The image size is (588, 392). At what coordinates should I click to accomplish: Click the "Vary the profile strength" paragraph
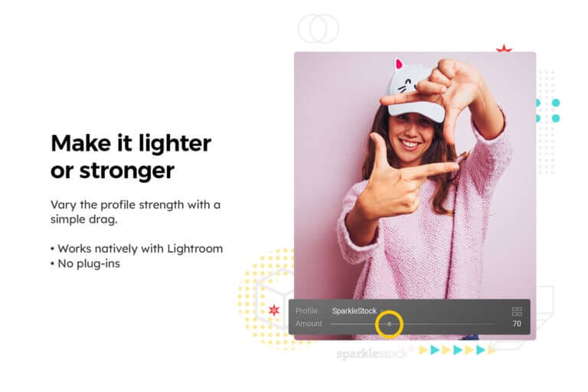pos(136,212)
